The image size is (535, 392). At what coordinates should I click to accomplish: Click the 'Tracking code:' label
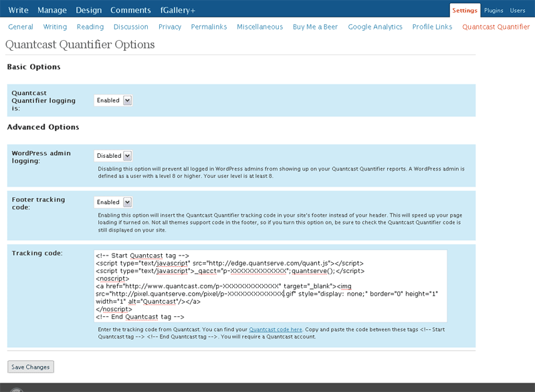pyautogui.click(x=37, y=253)
